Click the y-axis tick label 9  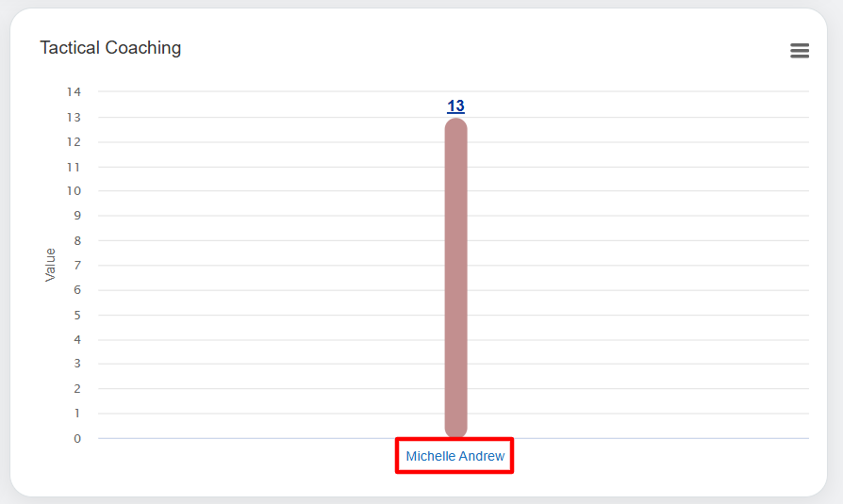(77, 216)
